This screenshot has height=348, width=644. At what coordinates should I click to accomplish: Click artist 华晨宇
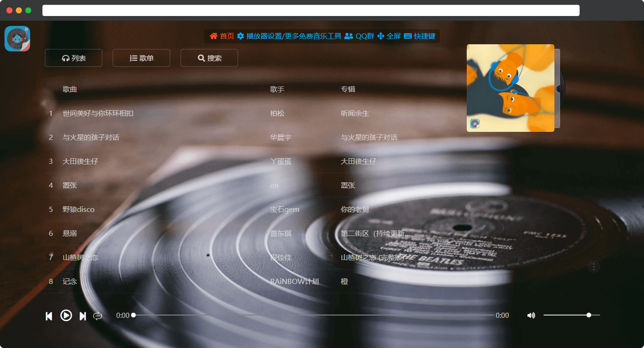[x=281, y=138]
